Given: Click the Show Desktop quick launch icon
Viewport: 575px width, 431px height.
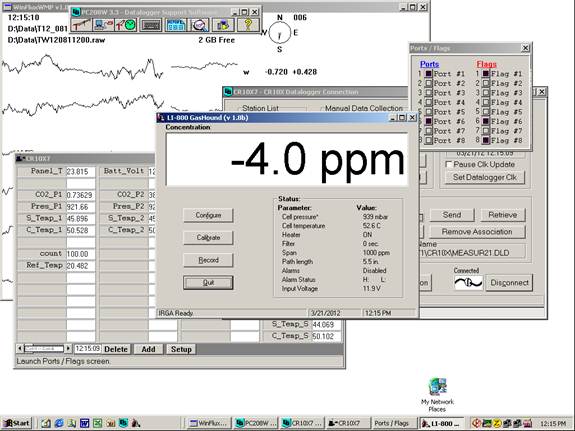Looking at the screenshot, I should tap(46, 423).
